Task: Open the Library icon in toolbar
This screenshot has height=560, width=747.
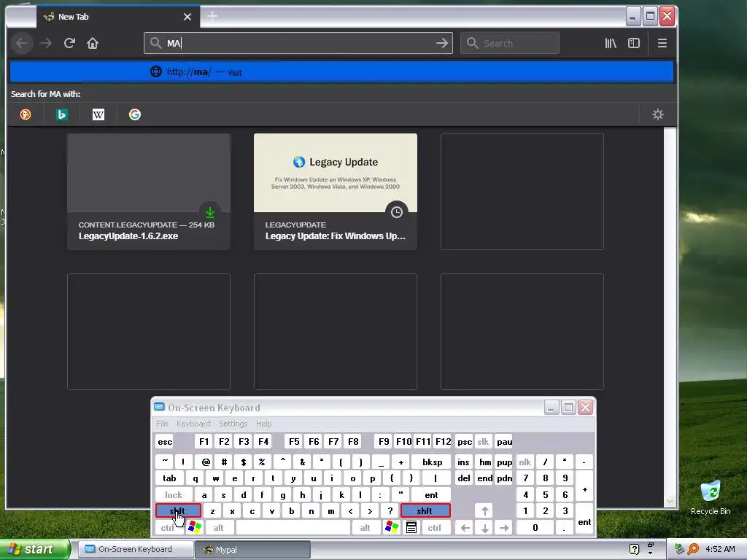Action: point(611,43)
